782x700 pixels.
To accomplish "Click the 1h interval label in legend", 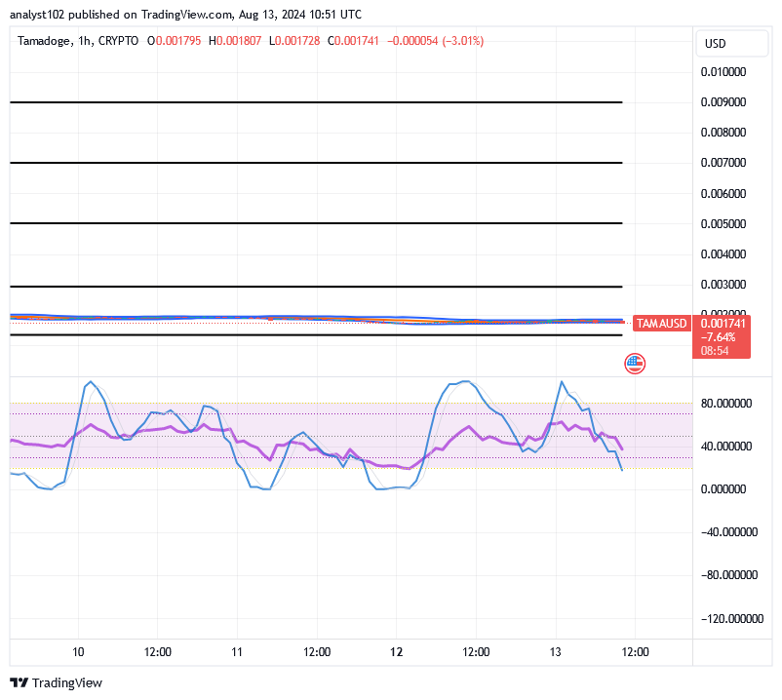I will [x=85, y=41].
